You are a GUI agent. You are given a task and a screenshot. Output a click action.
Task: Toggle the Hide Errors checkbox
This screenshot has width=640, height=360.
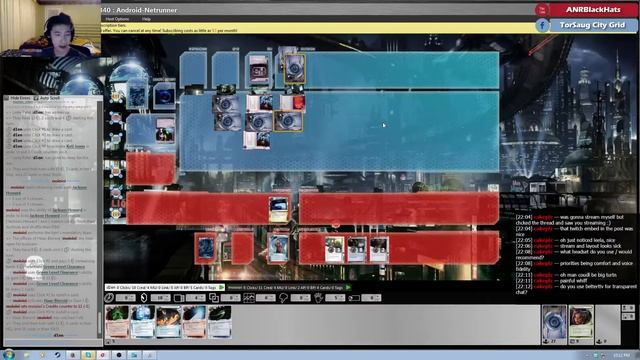(6, 98)
